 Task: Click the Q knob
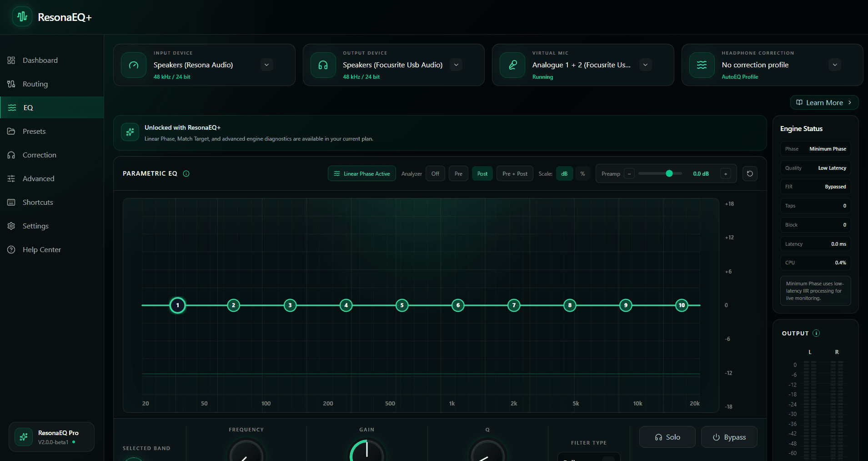pos(487,451)
